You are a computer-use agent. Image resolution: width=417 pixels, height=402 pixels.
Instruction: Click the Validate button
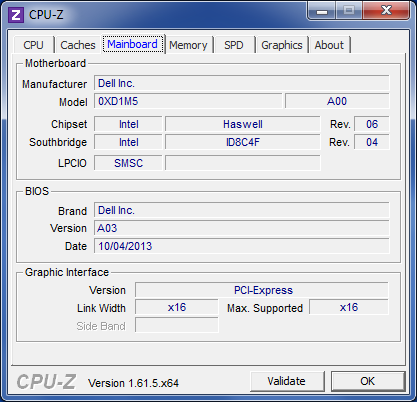click(287, 381)
